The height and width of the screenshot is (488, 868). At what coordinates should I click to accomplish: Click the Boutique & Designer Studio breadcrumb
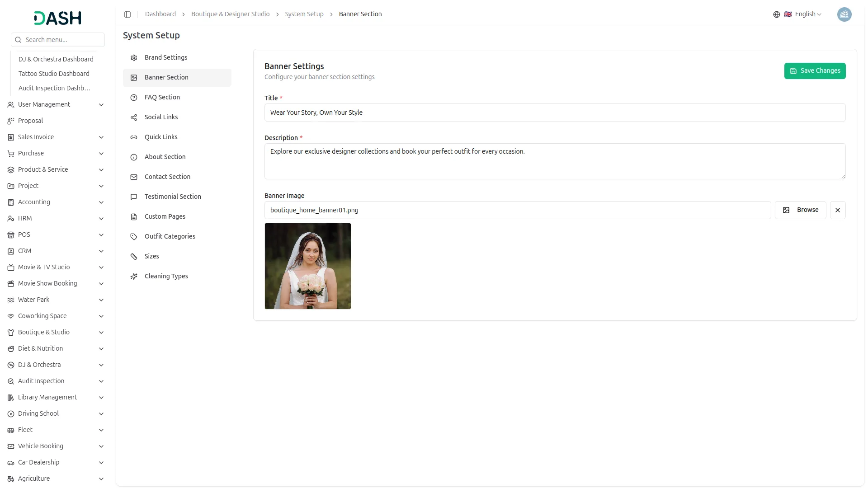click(230, 14)
